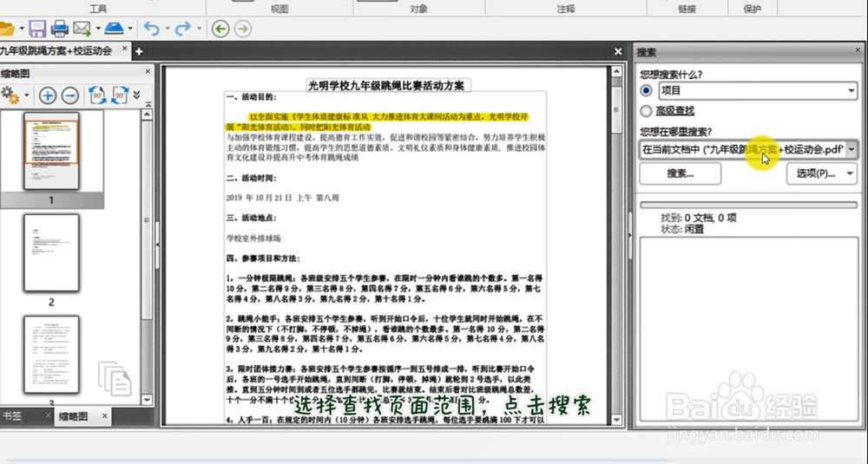Screen dimensions: 868x464
Task: Open the 视图 ribbon group
Action: 279,9
